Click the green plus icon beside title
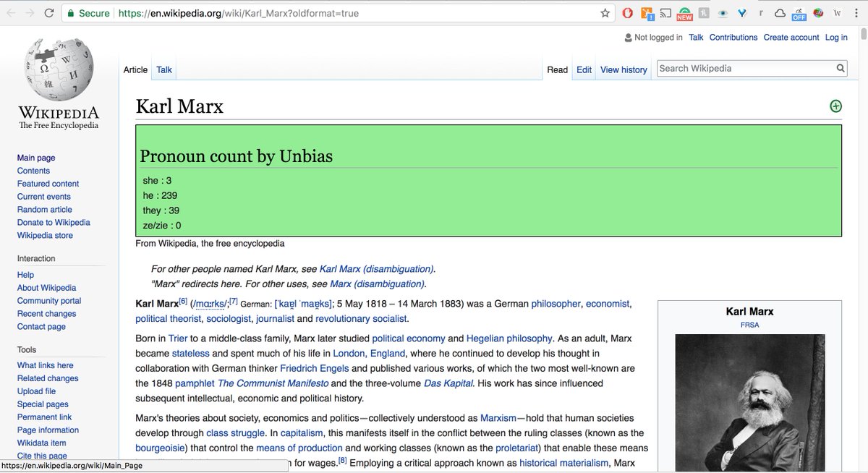This screenshot has width=868, height=473. tap(835, 106)
